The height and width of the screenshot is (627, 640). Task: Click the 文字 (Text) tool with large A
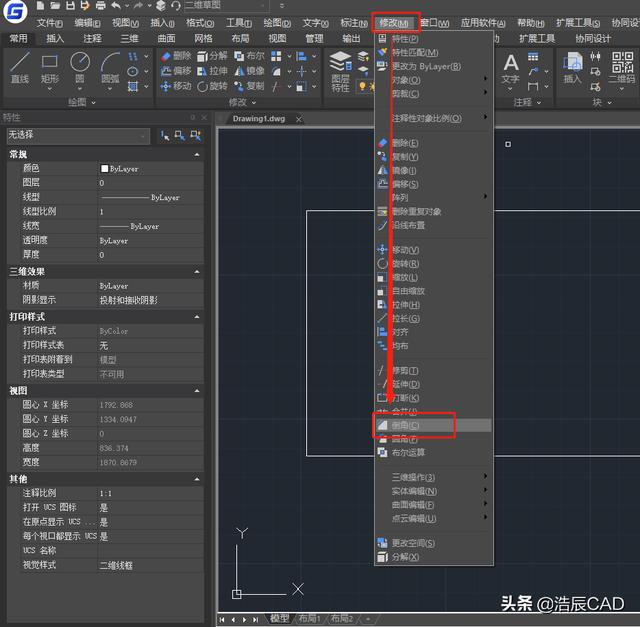coord(511,69)
